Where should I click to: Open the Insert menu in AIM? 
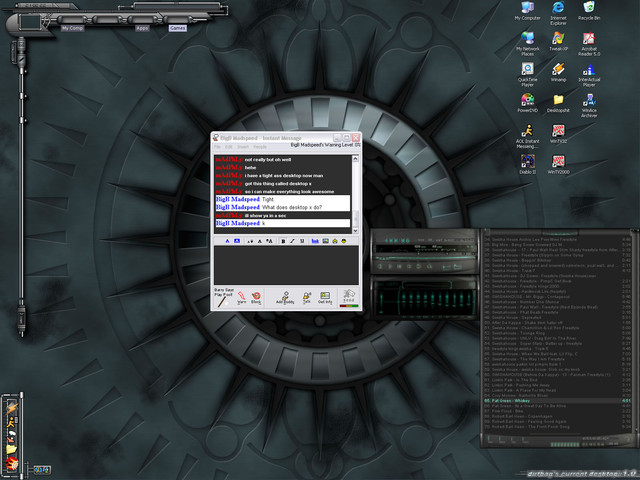(244, 147)
